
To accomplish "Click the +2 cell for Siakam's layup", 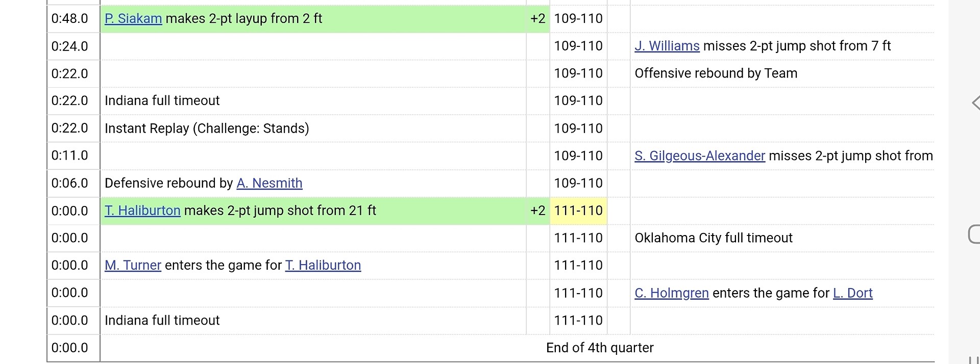I will [x=537, y=19].
